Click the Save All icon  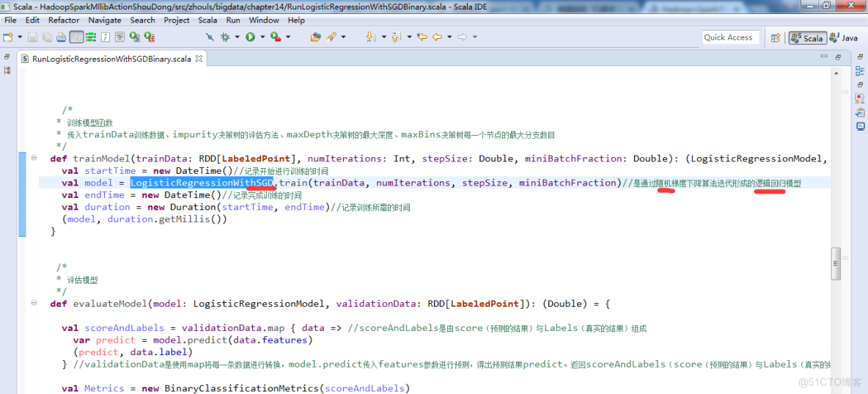click(x=47, y=37)
